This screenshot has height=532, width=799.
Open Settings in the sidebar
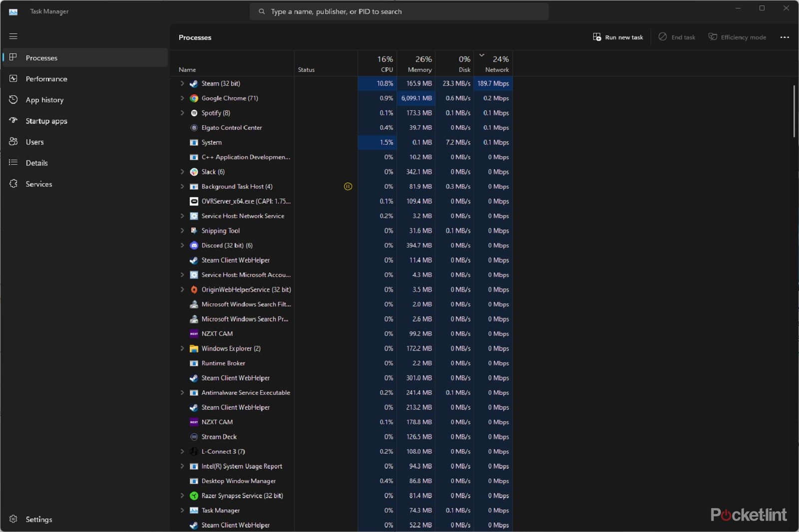point(85,519)
